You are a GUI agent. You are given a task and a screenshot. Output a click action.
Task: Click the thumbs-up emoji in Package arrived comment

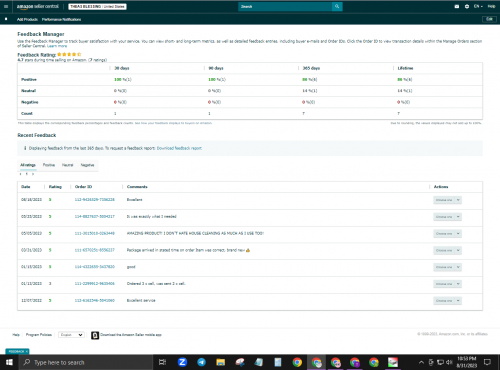[248, 250]
